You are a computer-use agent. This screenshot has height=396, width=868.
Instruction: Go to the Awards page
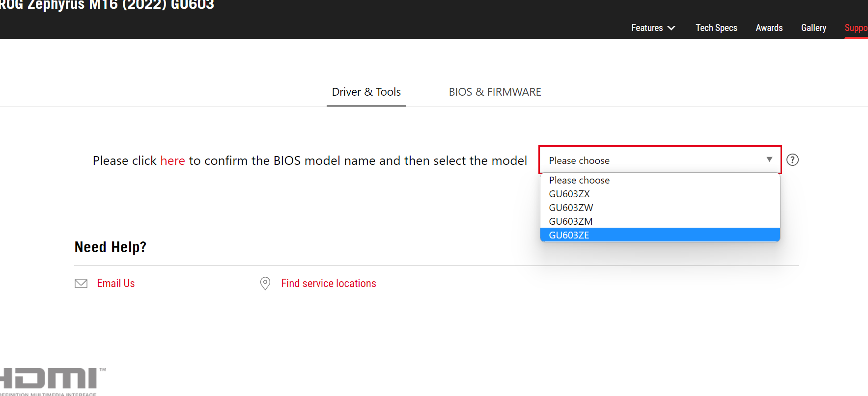[x=769, y=28]
